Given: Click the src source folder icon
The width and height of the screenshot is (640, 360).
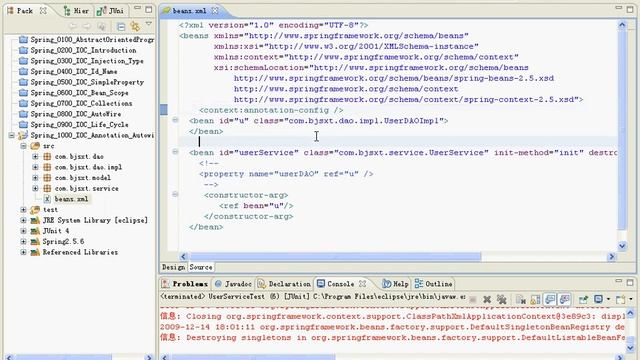Looking at the screenshot, I should (36, 146).
